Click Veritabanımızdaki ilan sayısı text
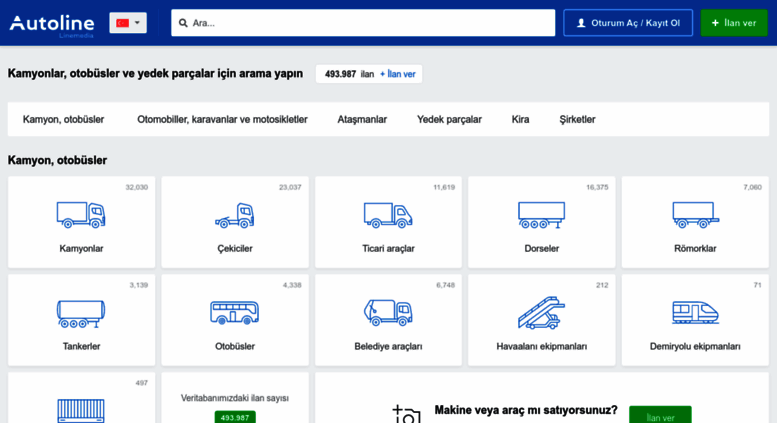Viewport: 777px width, 423px height. [x=235, y=398]
